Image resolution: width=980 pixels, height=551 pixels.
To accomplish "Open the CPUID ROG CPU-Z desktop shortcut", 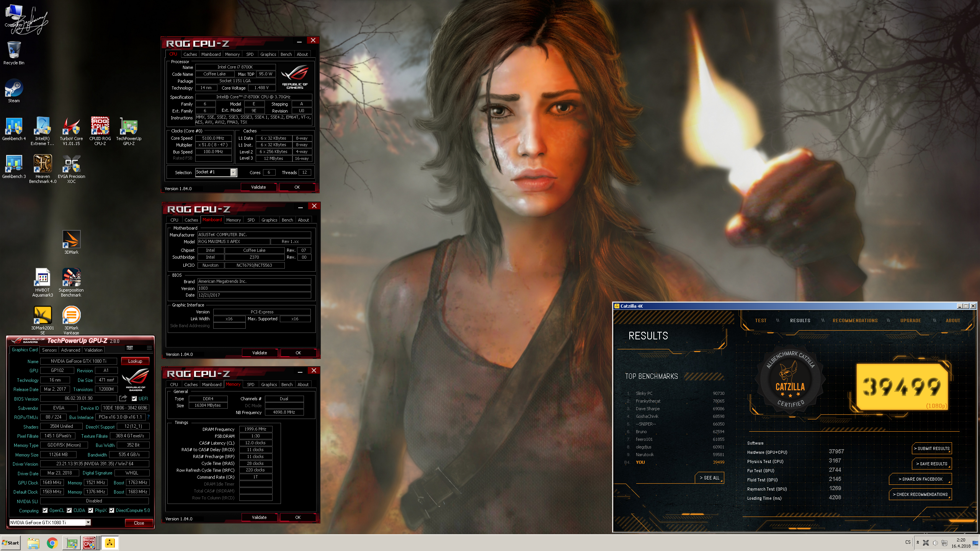I will [100, 131].
